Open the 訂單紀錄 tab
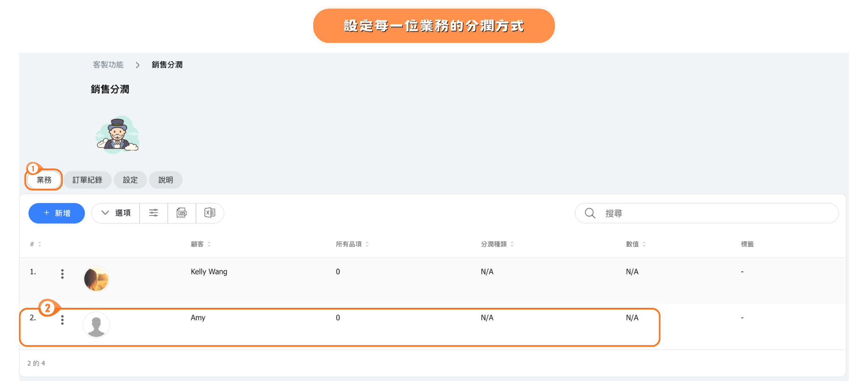 point(87,180)
